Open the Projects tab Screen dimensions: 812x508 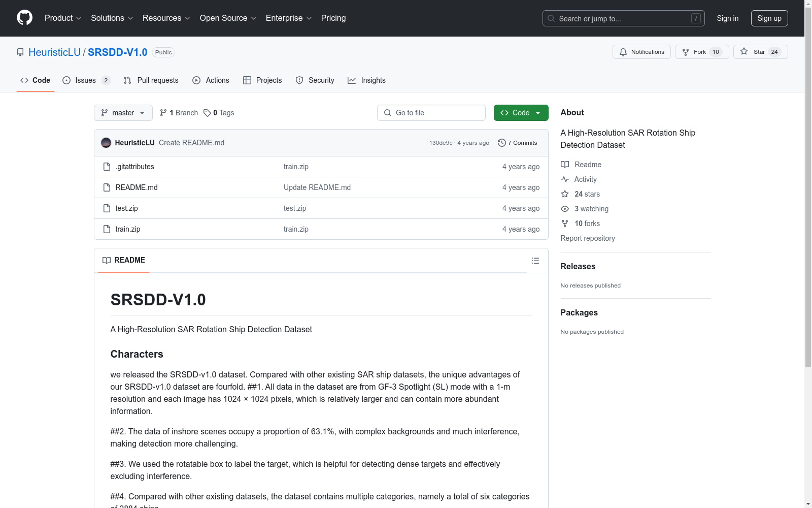point(262,80)
